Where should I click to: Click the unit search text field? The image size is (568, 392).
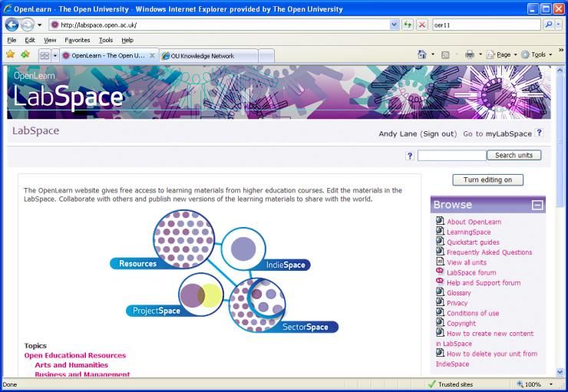tap(452, 156)
